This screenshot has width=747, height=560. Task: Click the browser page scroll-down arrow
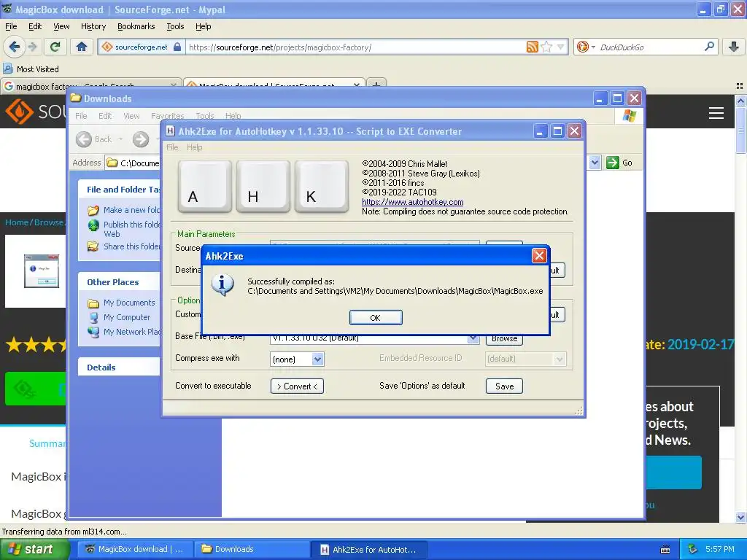(741, 517)
